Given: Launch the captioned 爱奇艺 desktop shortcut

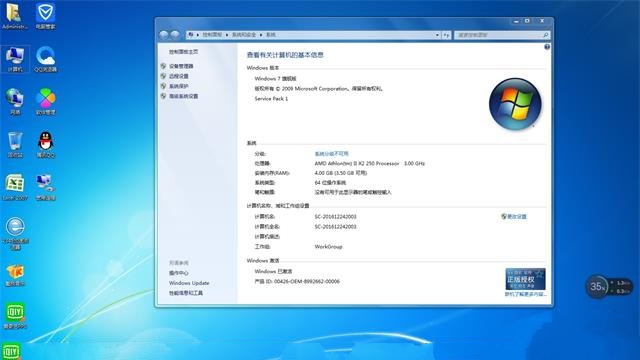Looking at the screenshot, I should point(15,316).
